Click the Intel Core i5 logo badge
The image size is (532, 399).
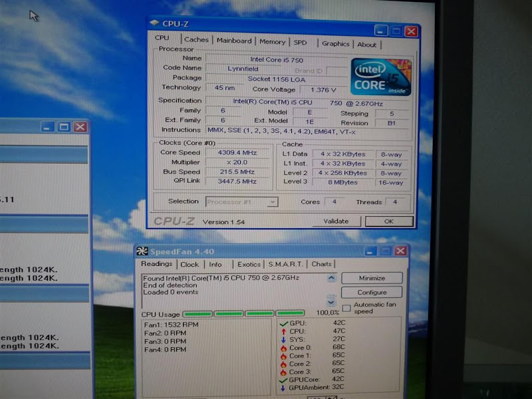point(381,77)
